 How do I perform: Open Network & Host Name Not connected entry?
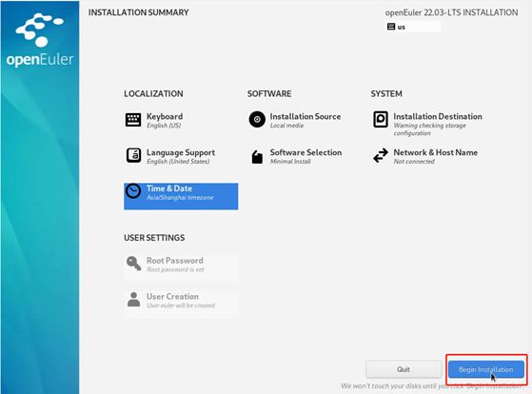[x=428, y=156]
